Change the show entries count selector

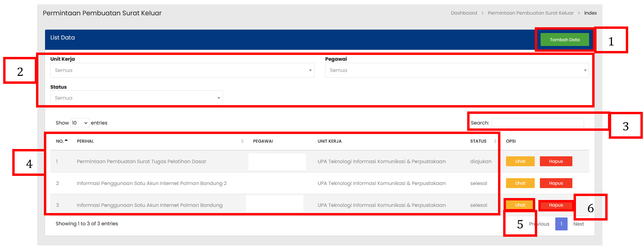click(80, 123)
